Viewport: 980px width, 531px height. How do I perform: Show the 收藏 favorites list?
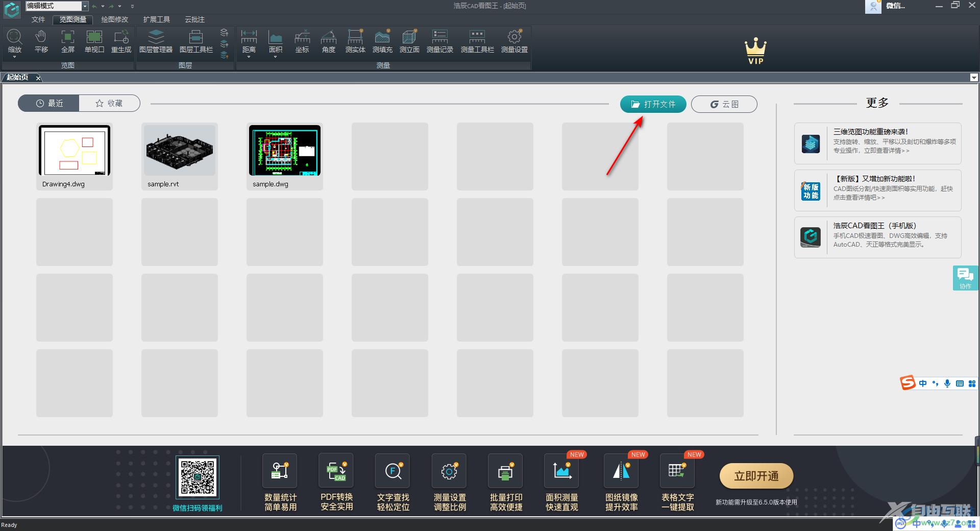[x=109, y=103]
